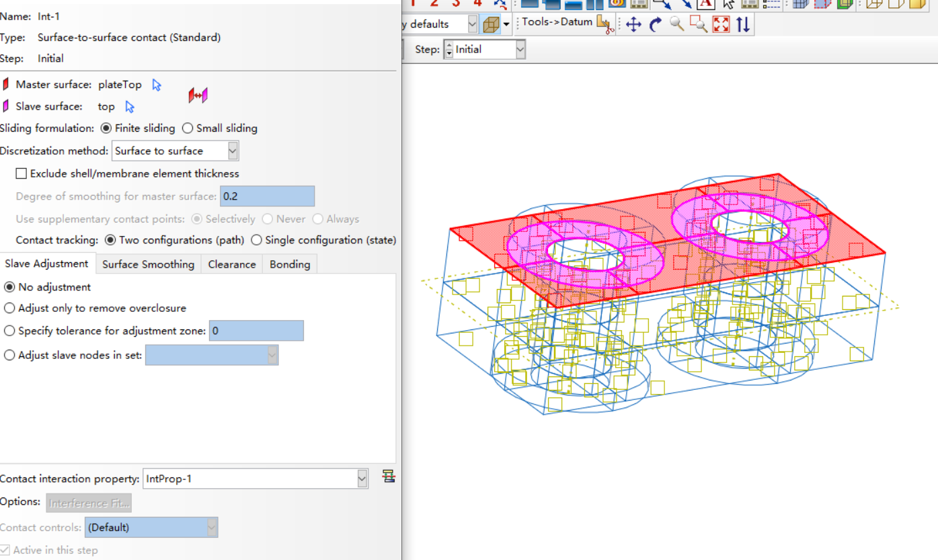Open the Discretization method dropdown
This screenshot has height=560, width=938.
pyautogui.click(x=233, y=151)
